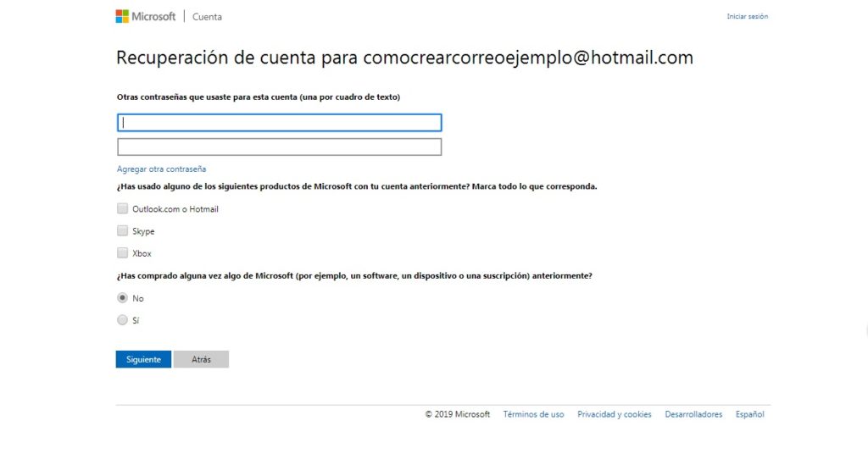Open Privacidad y cookies link
Screen dimensions: 868x476
[615, 414]
